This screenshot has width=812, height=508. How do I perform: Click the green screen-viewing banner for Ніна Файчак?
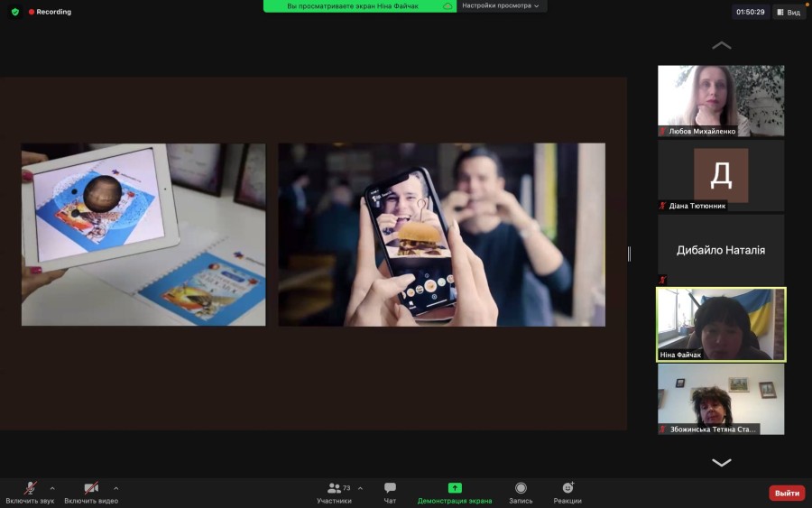point(359,5)
